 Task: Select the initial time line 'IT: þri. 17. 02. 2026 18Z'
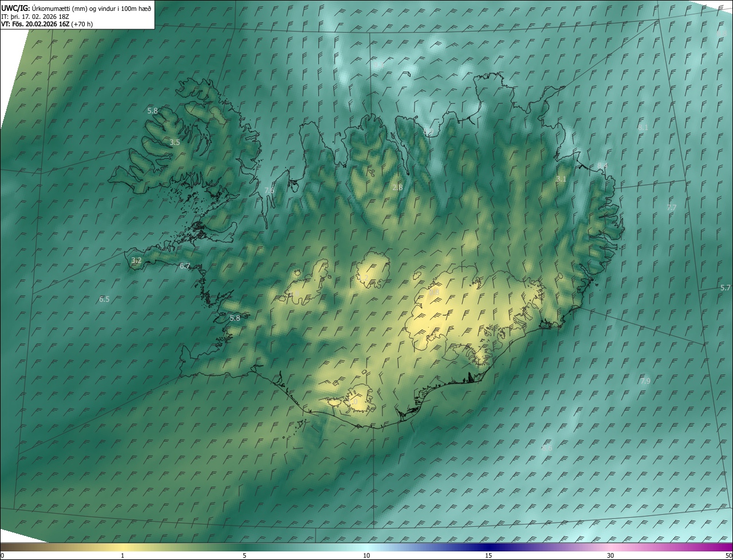[35, 16]
